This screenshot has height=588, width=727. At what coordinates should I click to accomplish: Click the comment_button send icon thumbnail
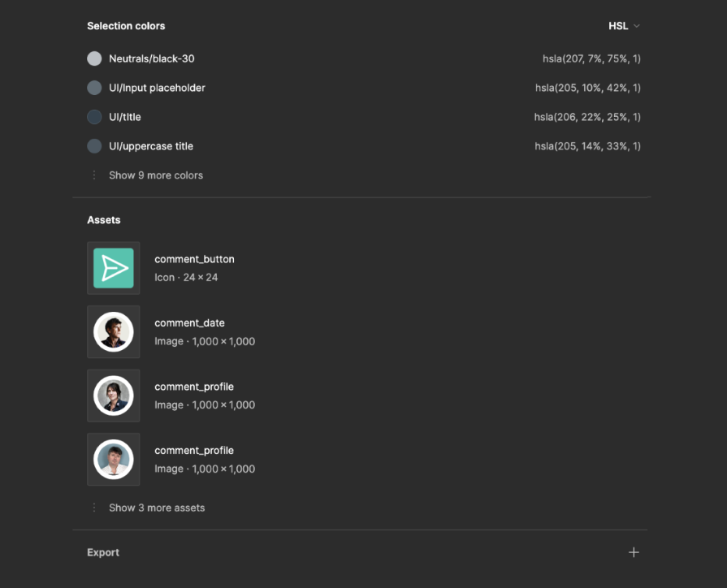114,268
